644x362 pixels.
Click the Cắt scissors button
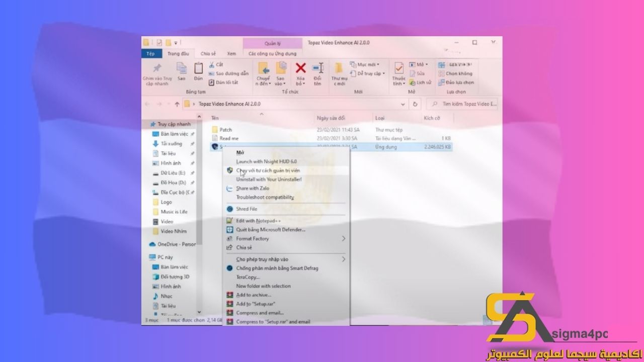pos(216,64)
